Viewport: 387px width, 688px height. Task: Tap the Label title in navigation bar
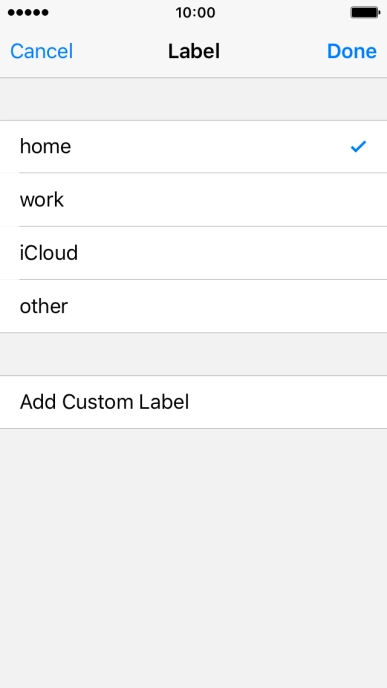(194, 51)
